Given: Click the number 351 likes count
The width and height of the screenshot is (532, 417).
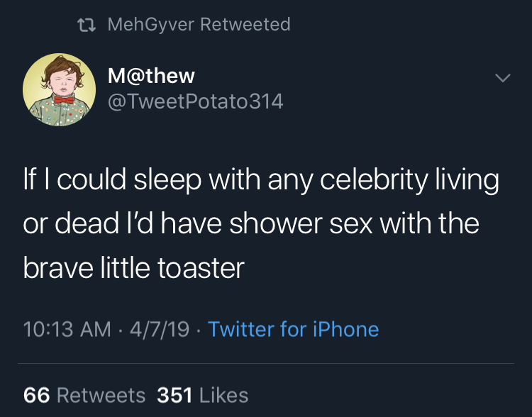Looking at the screenshot, I should coord(174,395).
